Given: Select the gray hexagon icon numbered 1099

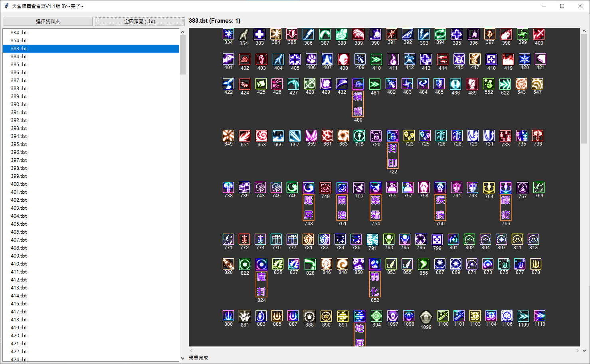Looking at the screenshot, I should pyautogui.click(x=426, y=317).
